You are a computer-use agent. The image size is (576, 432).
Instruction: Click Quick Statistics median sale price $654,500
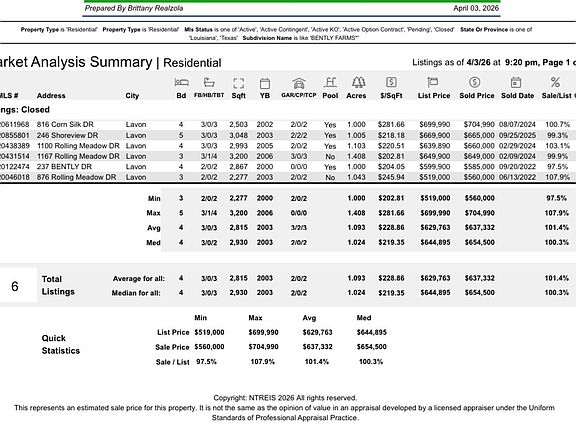[372, 347]
